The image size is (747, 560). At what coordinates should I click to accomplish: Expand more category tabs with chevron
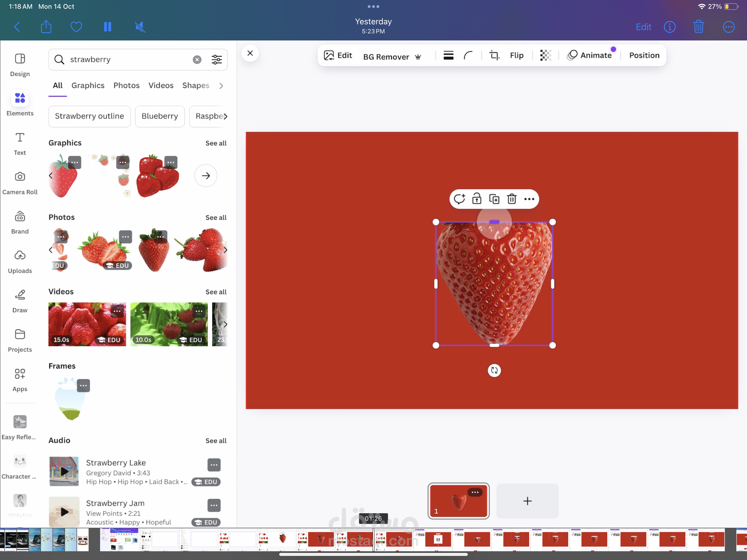tap(221, 86)
